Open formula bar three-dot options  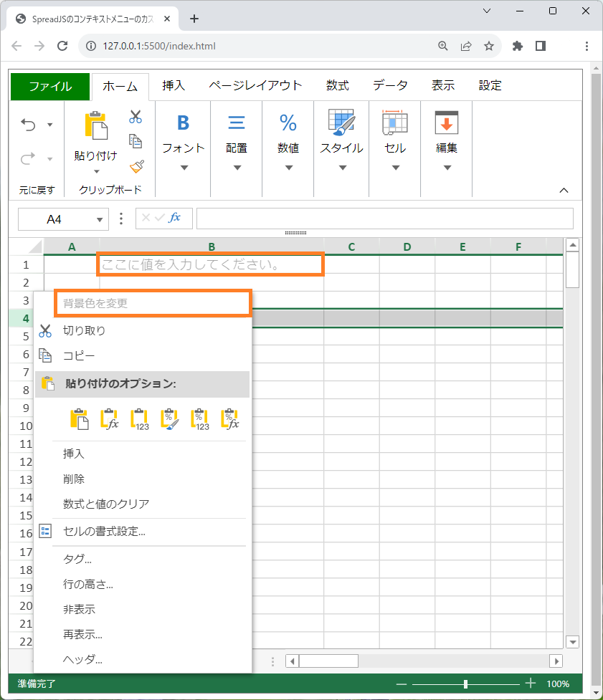click(x=121, y=219)
